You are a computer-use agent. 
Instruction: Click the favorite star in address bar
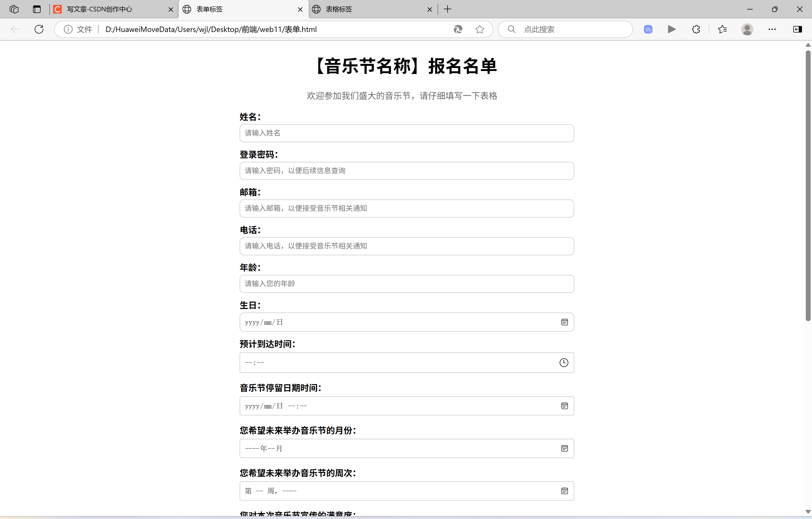tap(480, 29)
